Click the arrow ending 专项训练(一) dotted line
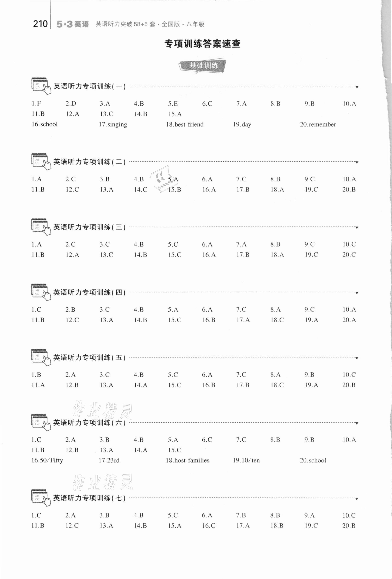Screen dimensions: 392x579 click(357, 87)
